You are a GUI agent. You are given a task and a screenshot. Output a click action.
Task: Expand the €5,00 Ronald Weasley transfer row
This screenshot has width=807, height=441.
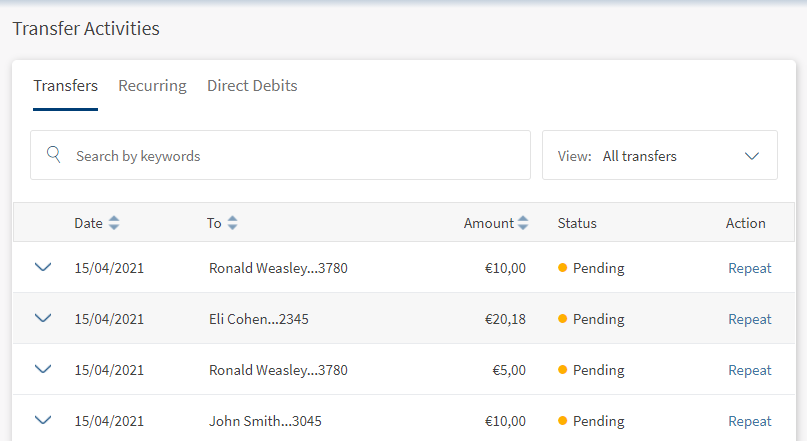click(42, 369)
